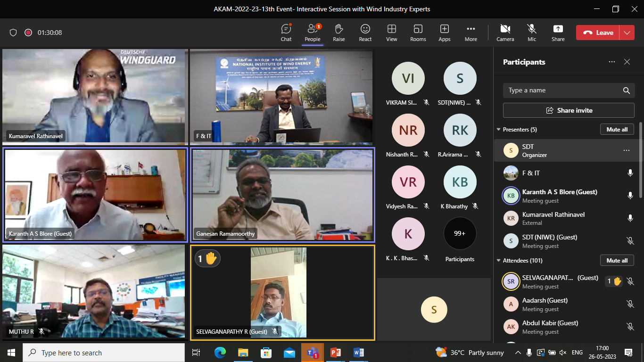Click the Type a name search field

pos(561,90)
